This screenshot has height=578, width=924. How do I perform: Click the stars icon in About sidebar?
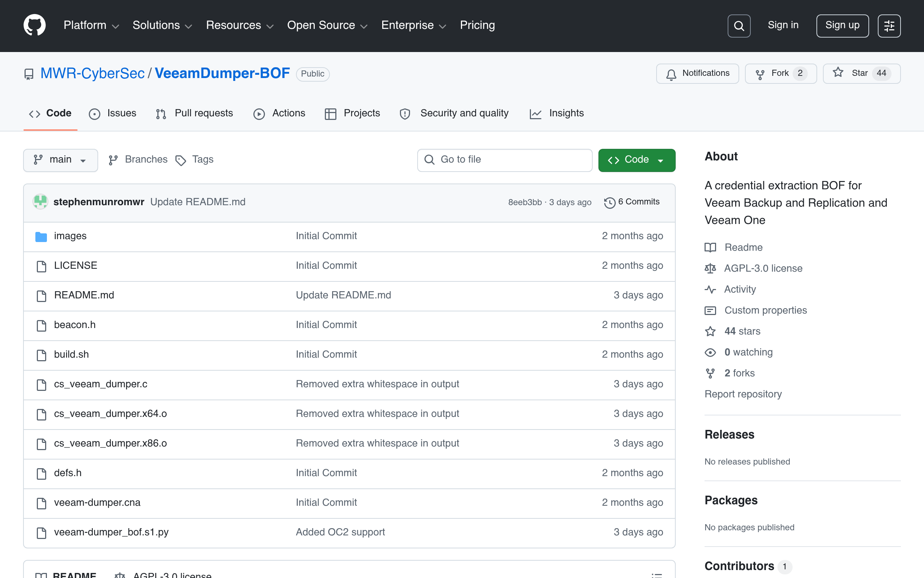(x=710, y=331)
